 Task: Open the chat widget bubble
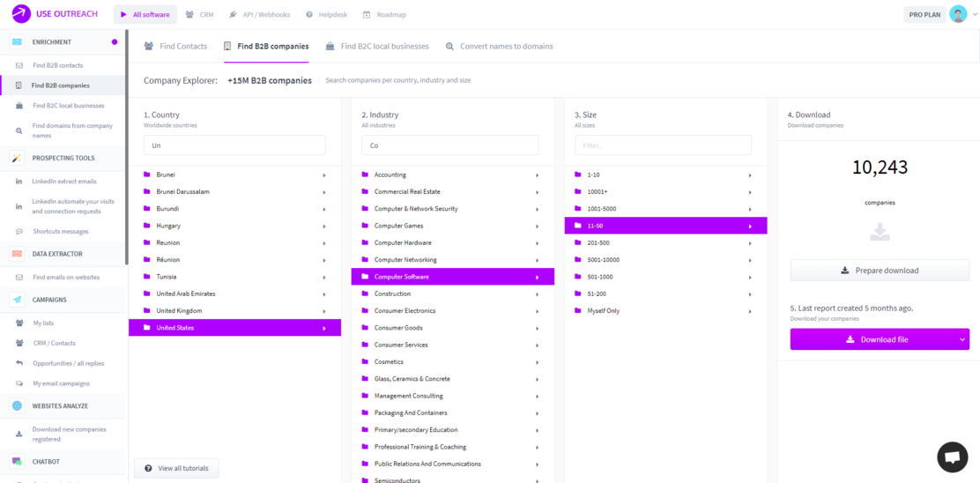(952, 457)
